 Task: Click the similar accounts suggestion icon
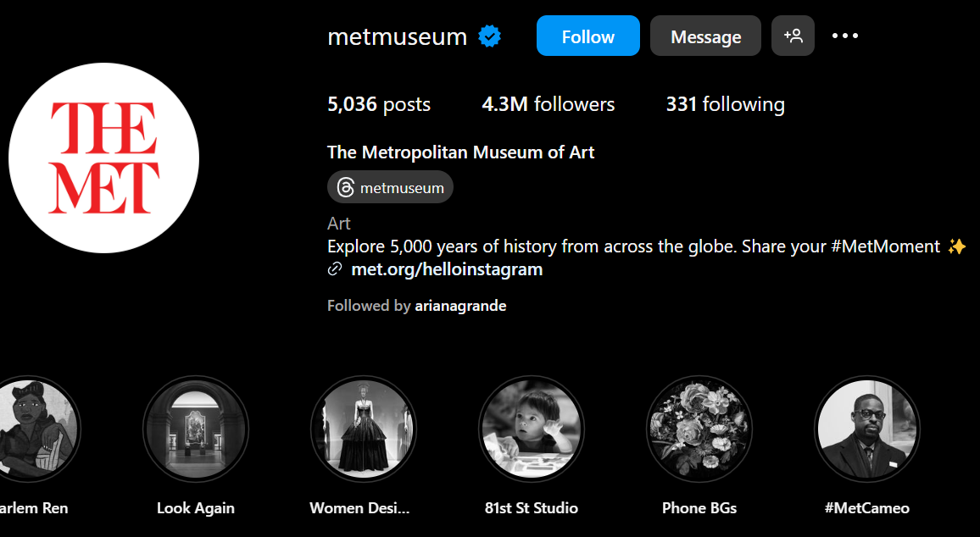[x=793, y=36]
